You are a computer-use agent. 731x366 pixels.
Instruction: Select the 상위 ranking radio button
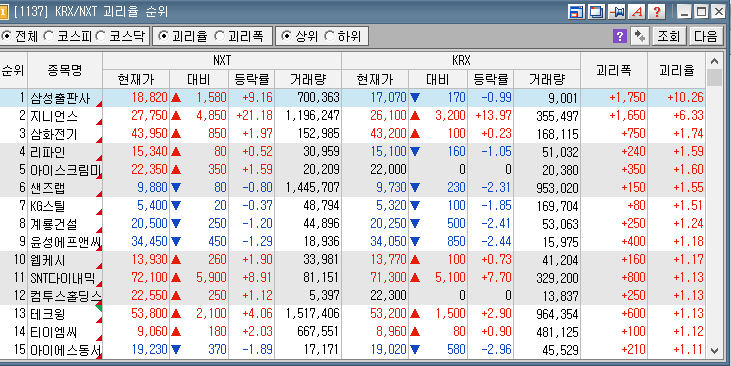point(287,36)
